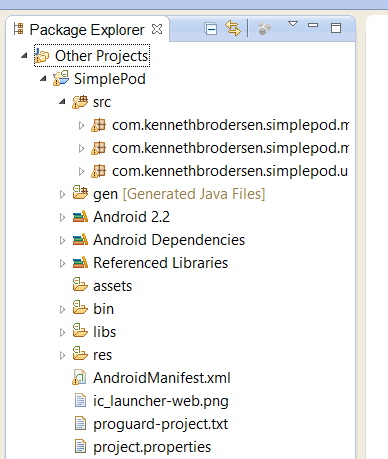Click the Android Dependencies library icon

coord(80,240)
